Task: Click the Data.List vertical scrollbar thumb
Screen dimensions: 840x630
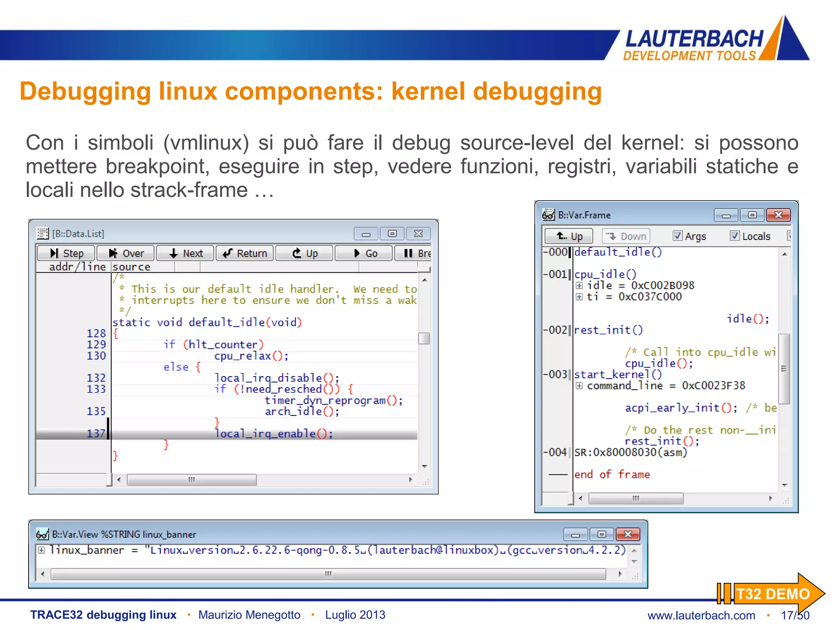Action: [x=424, y=338]
